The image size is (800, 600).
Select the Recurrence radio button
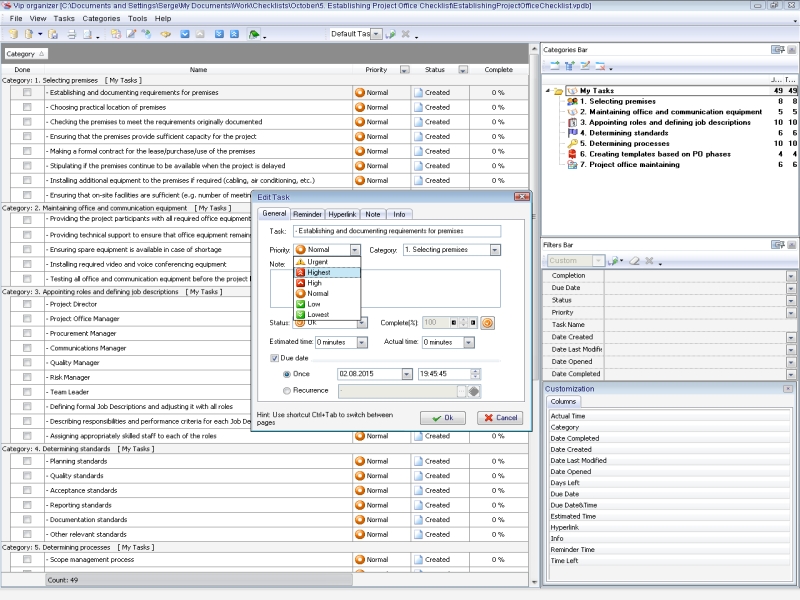pyautogui.click(x=288, y=391)
